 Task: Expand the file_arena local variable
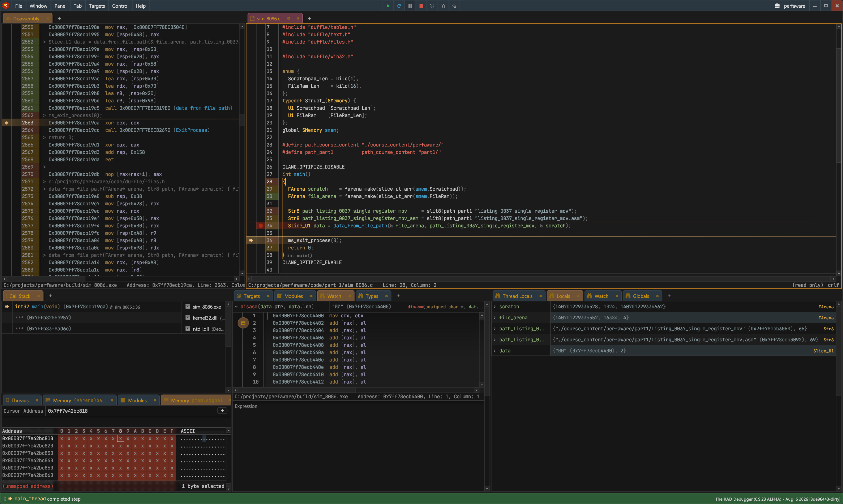pyautogui.click(x=495, y=318)
